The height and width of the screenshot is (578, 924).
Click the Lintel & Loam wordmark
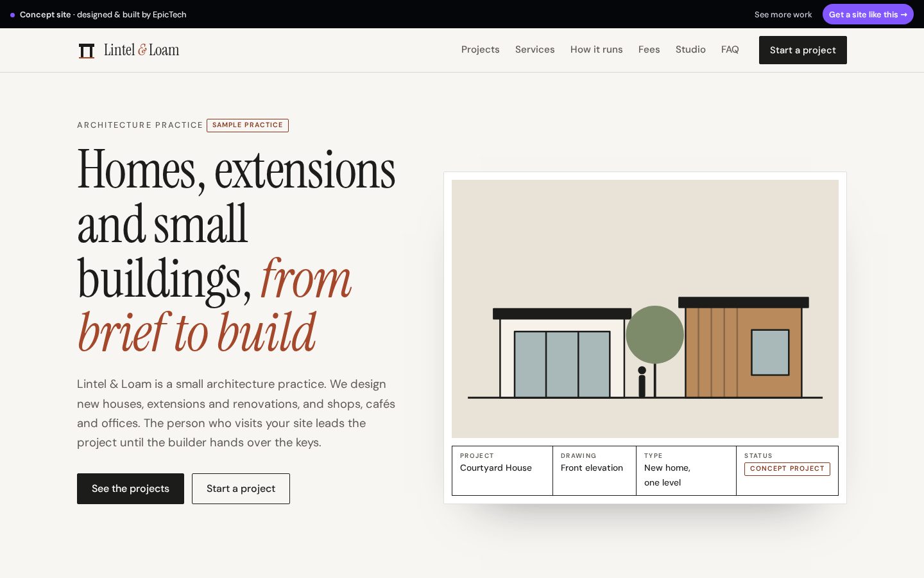[x=141, y=50]
